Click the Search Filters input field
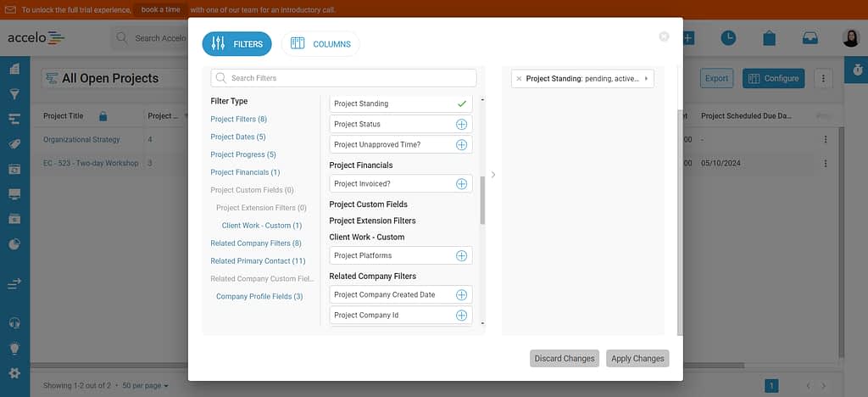868x397 pixels. click(343, 78)
